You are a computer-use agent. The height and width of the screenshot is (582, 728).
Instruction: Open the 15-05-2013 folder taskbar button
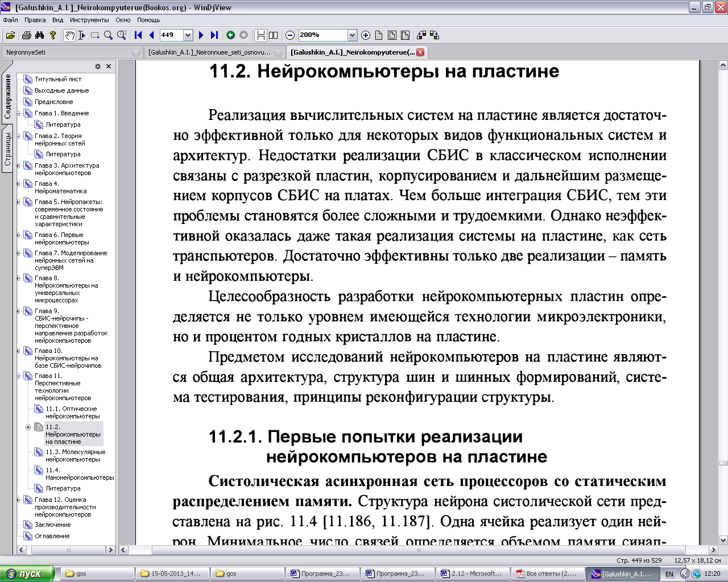172,573
